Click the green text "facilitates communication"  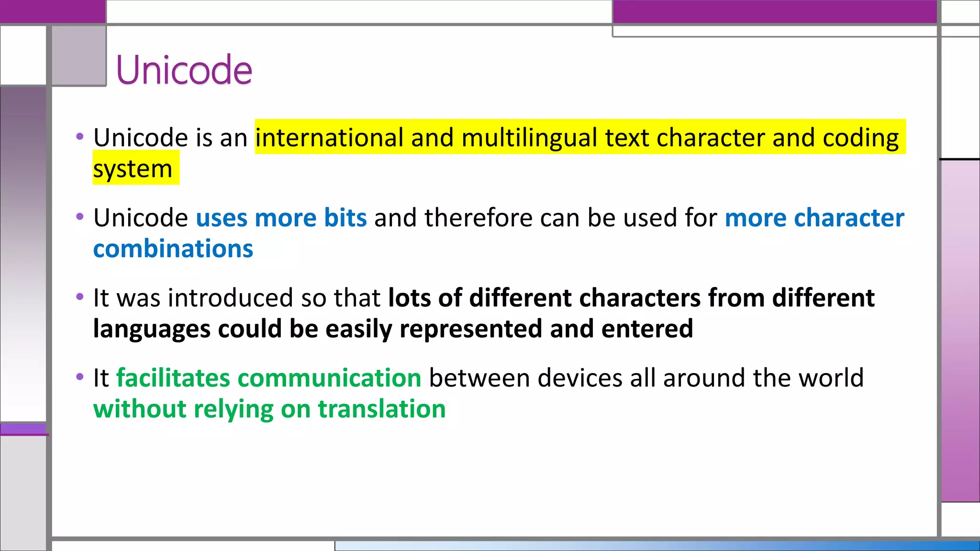pyautogui.click(x=268, y=378)
